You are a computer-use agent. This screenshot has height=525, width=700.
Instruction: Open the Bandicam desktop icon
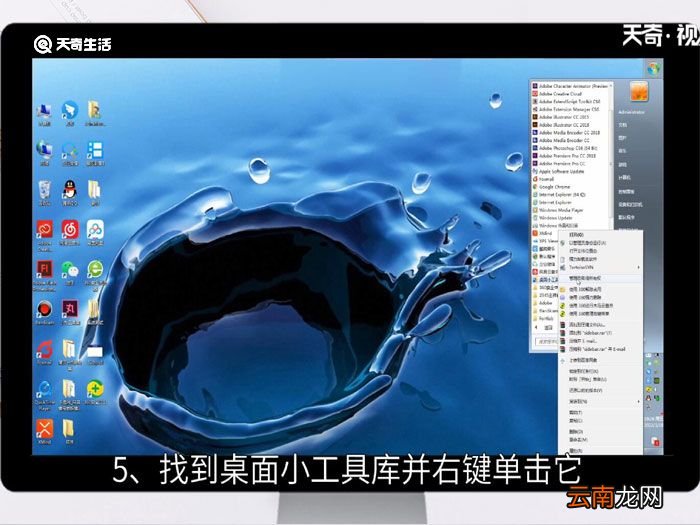click(x=44, y=311)
